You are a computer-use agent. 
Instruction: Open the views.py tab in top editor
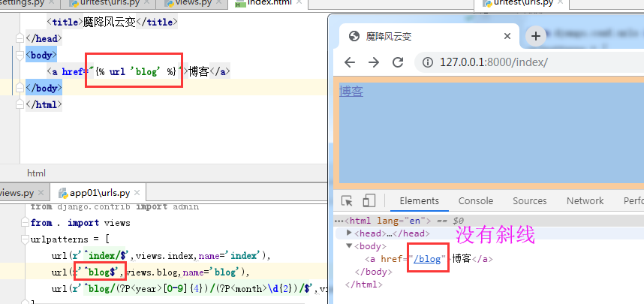[193, 3]
